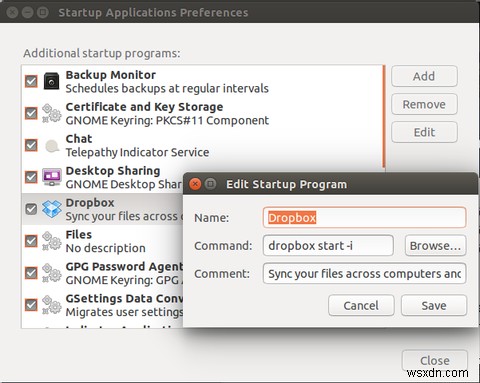Viewport: 480px width, 383px height.
Task: Save the edited startup program
Action: 434,305
